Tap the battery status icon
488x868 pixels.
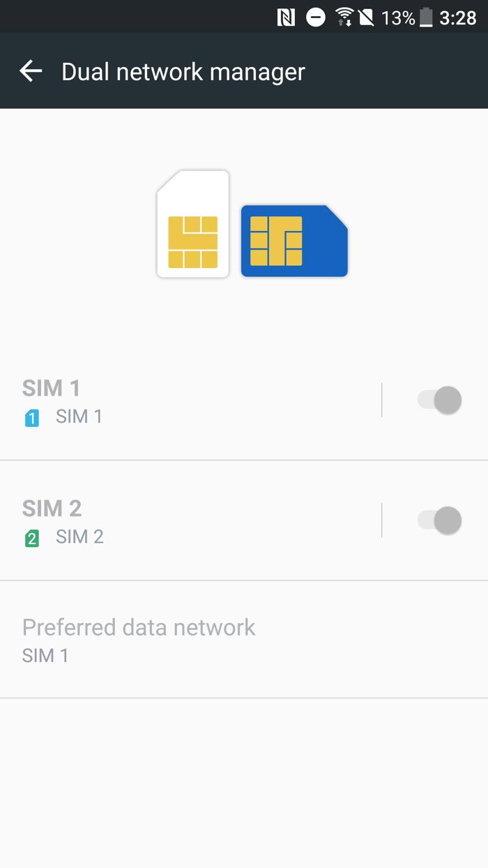click(426, 17)
